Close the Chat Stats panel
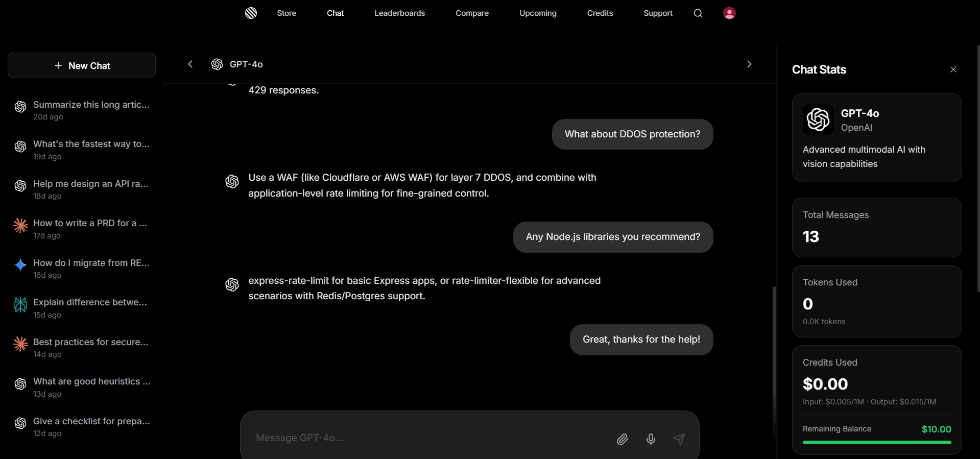Image resolution: width=980 pixels, height=459 pixels. 953,69
